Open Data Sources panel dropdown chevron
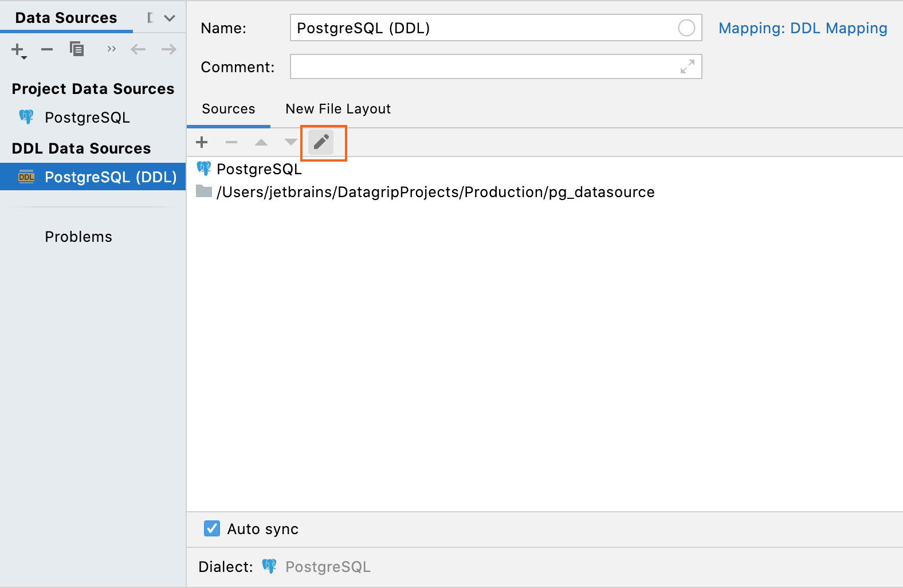903x588 pixels. (170, 18)
